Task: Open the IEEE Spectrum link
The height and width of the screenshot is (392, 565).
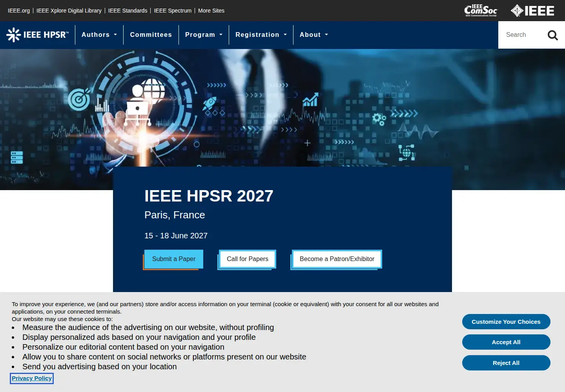Action: tap(173, 11)
